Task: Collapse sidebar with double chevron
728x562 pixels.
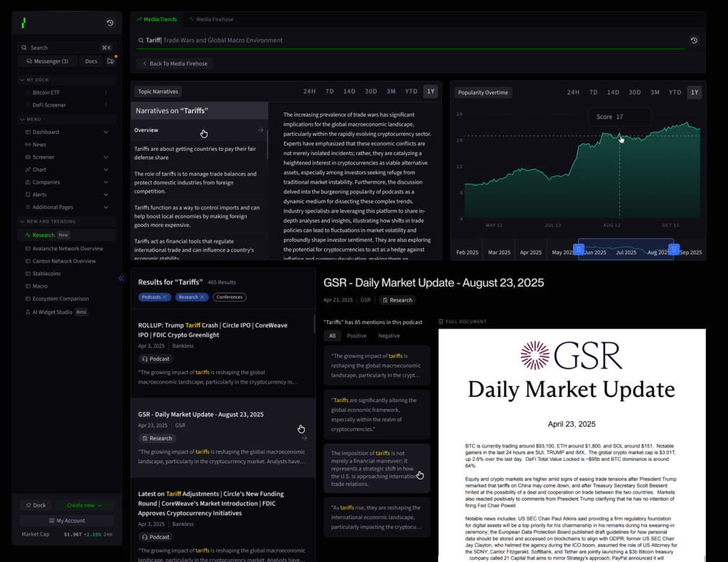Action: click(x=121, y=278)
